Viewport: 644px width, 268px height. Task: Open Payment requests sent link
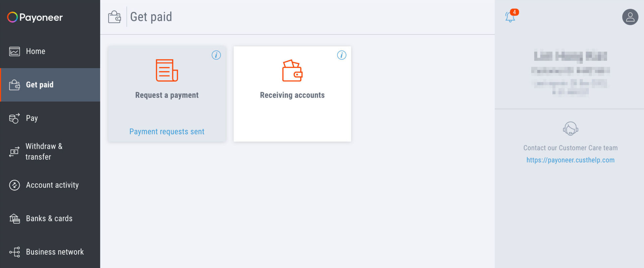[x=167, y=132]
